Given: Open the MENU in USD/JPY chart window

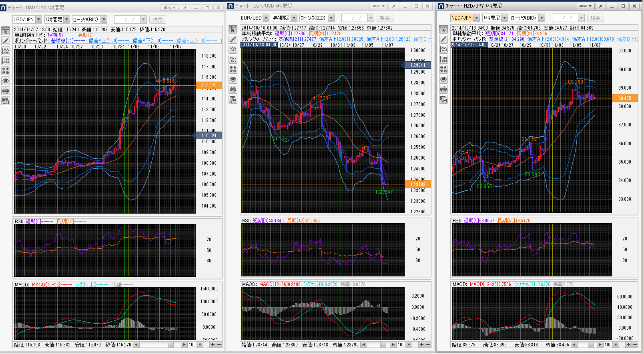Looking at the screenshot, I should pyautogui.click(x=169, y=8).
